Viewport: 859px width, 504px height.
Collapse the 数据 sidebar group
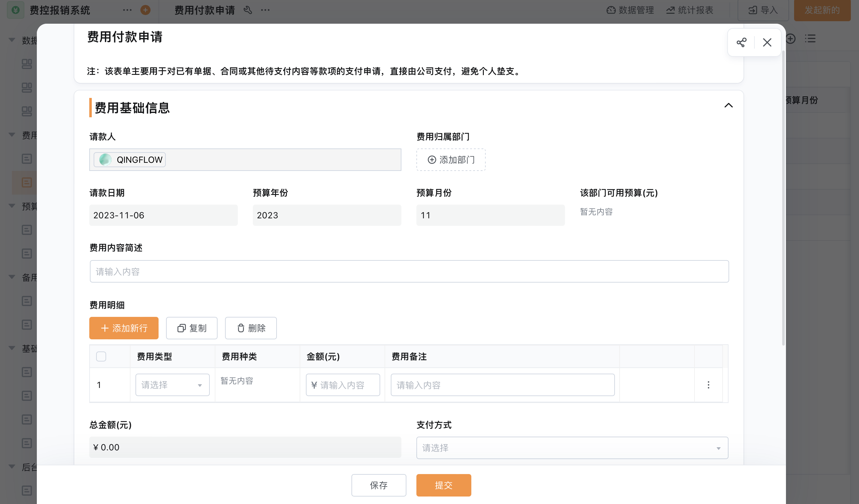coord(12,40)
